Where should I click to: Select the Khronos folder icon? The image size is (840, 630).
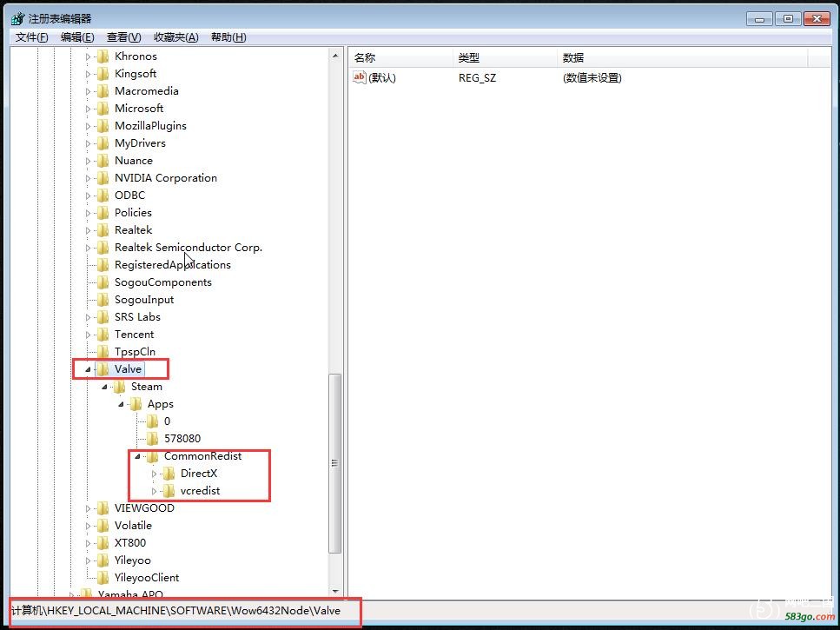tap(103, 56)
